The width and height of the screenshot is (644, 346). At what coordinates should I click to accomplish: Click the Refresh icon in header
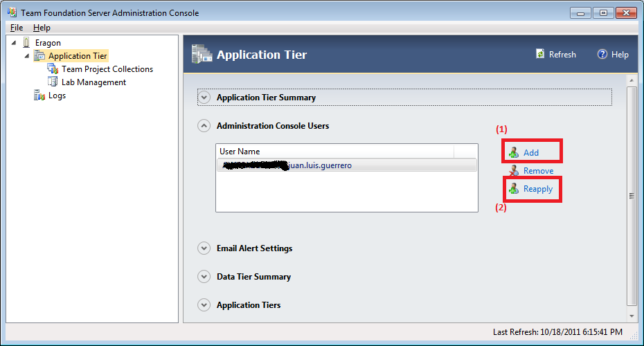point(540,54)
